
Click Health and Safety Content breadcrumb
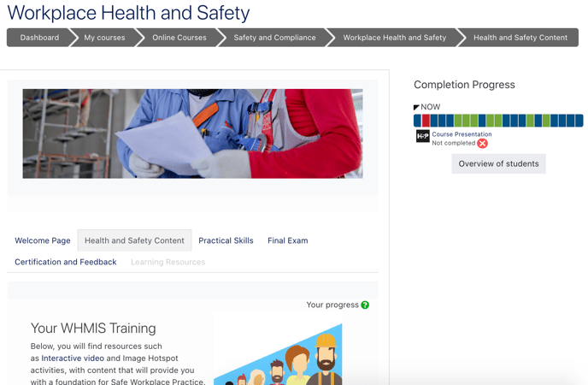[520, 38]
